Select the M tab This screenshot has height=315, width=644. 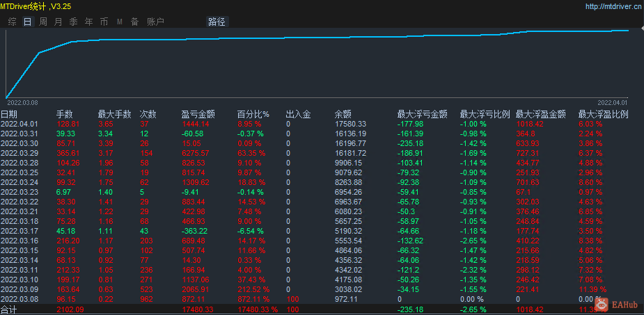click(x=120, y=22)
